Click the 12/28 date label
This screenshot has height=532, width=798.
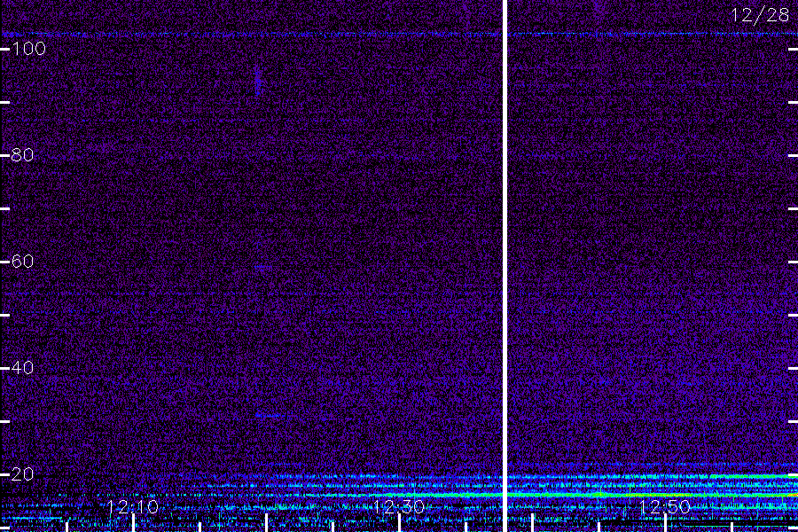click(x=760, y=15)
